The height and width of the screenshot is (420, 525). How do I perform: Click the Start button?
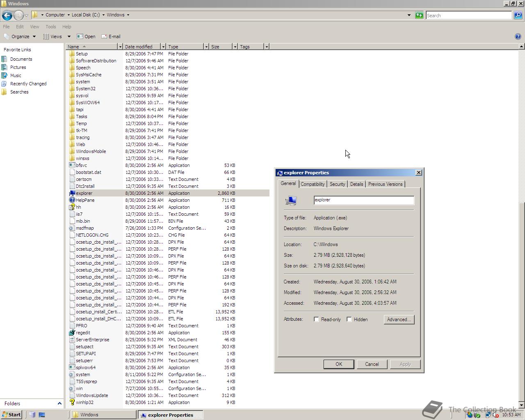pos(11,415)
